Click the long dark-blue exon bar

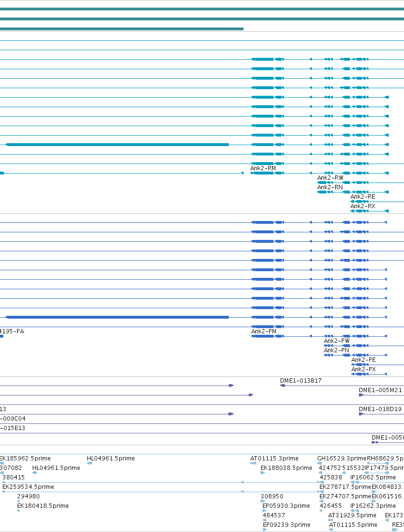click(117, 317)
